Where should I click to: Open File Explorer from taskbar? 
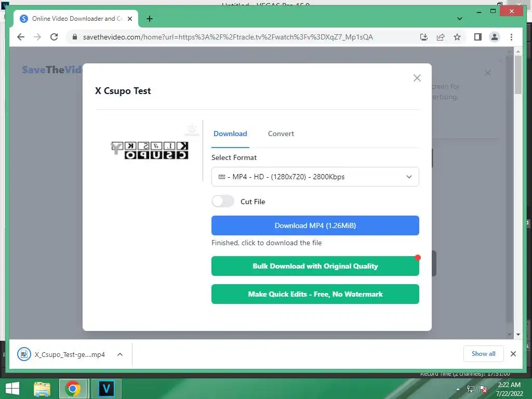pos(42,389)
